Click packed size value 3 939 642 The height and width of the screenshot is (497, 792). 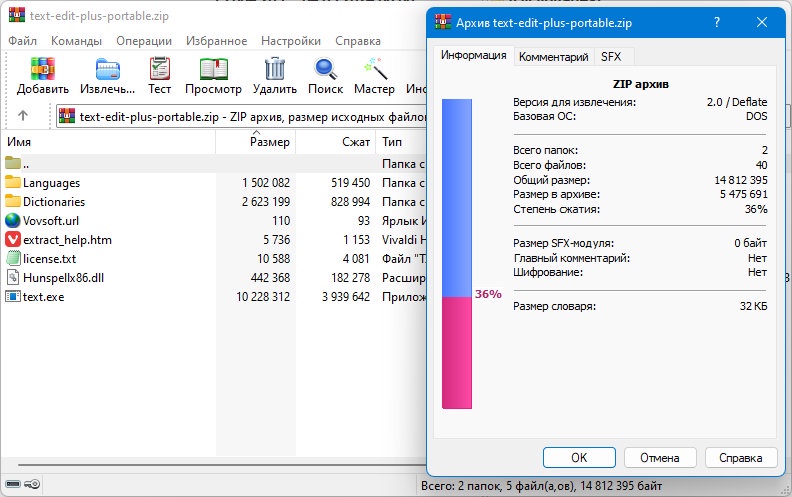345,296
